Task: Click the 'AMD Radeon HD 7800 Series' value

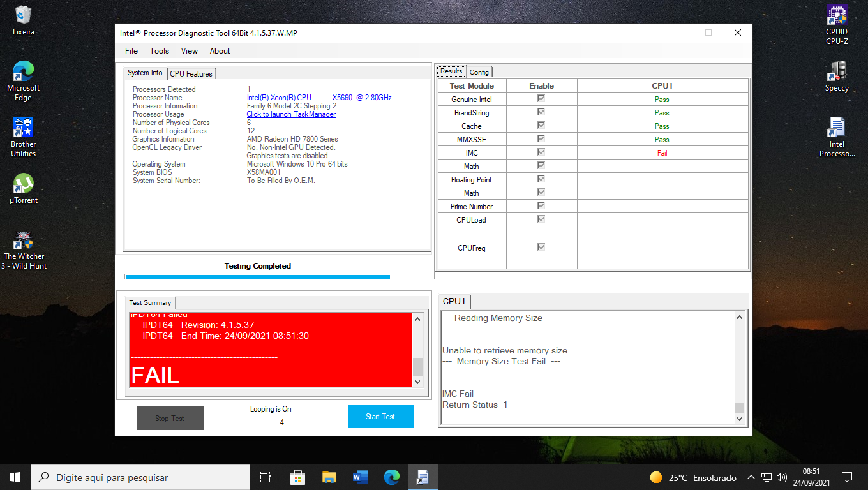Action: [292, 139]
